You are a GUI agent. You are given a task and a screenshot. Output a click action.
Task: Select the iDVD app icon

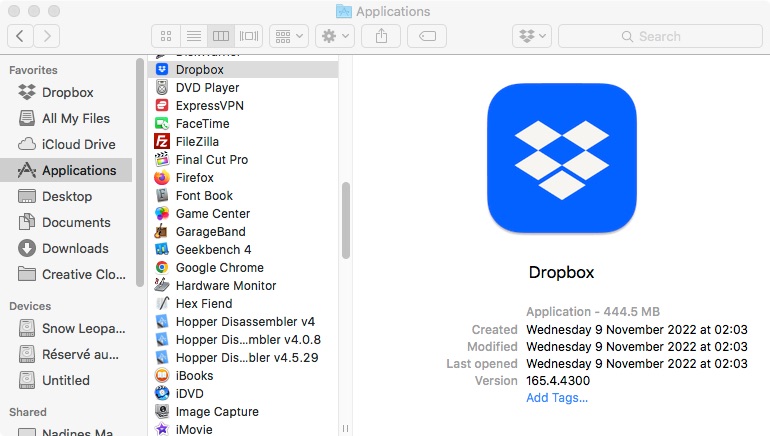click(x=162, y=394)
